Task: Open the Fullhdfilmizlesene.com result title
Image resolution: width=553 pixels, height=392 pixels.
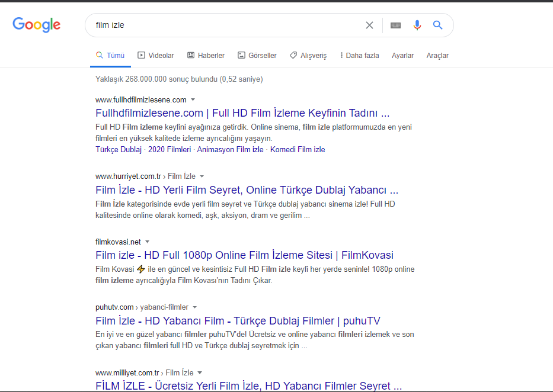Action: pos(242,113)
